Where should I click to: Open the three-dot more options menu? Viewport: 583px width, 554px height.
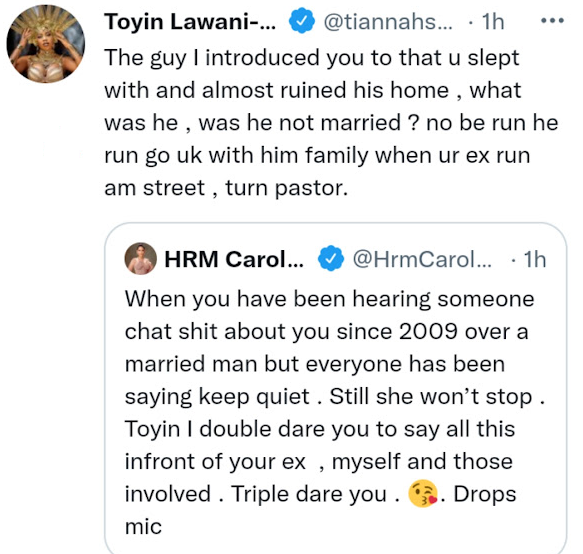(x=552, y=21)
